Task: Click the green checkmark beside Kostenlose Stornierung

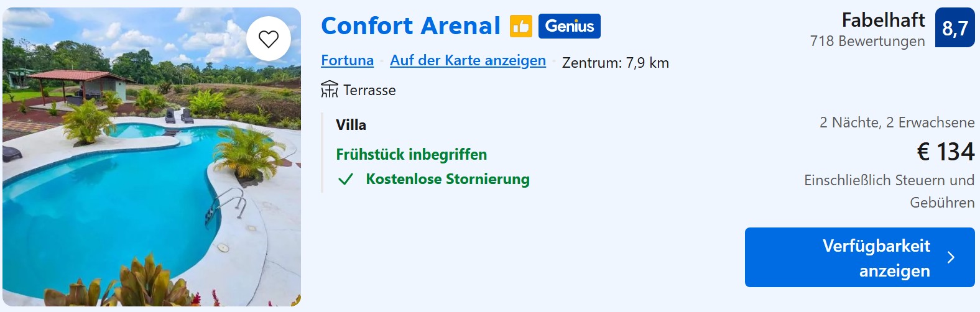Action: coord(346,180)
